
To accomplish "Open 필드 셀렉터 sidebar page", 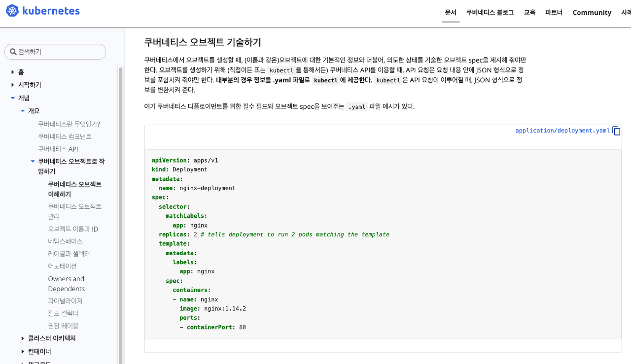I will 63,313.
